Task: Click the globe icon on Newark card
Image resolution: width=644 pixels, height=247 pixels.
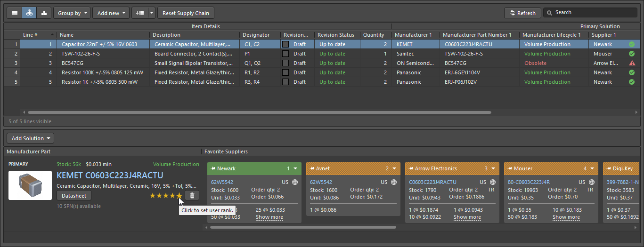Action: 295,182
